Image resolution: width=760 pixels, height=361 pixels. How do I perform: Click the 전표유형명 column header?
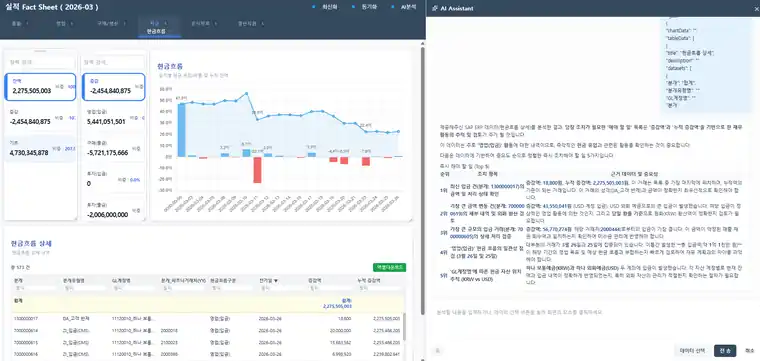[x=73, y=280]
